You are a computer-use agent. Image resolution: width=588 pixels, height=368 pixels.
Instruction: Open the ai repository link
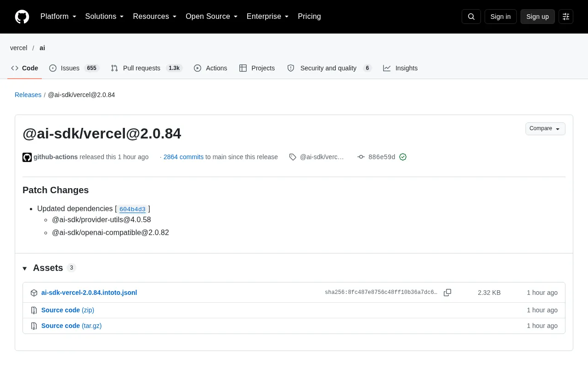(42, 48)
